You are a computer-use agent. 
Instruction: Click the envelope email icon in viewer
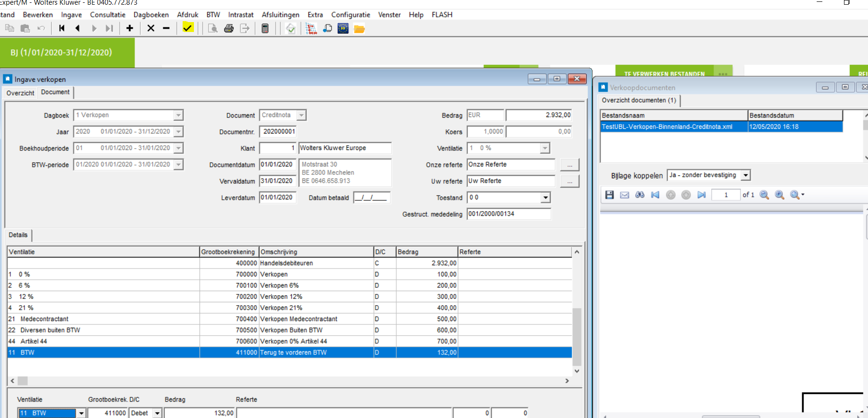(x=625, y=195)
